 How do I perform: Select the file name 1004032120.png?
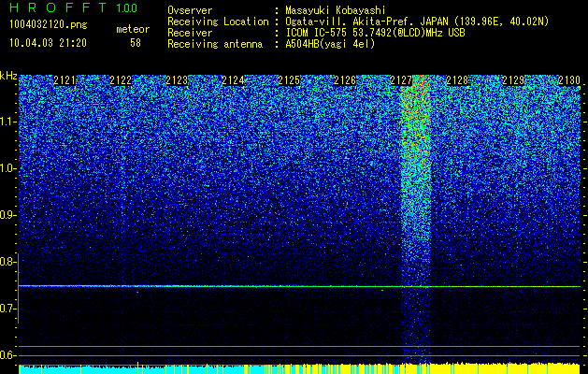point(49,24)
